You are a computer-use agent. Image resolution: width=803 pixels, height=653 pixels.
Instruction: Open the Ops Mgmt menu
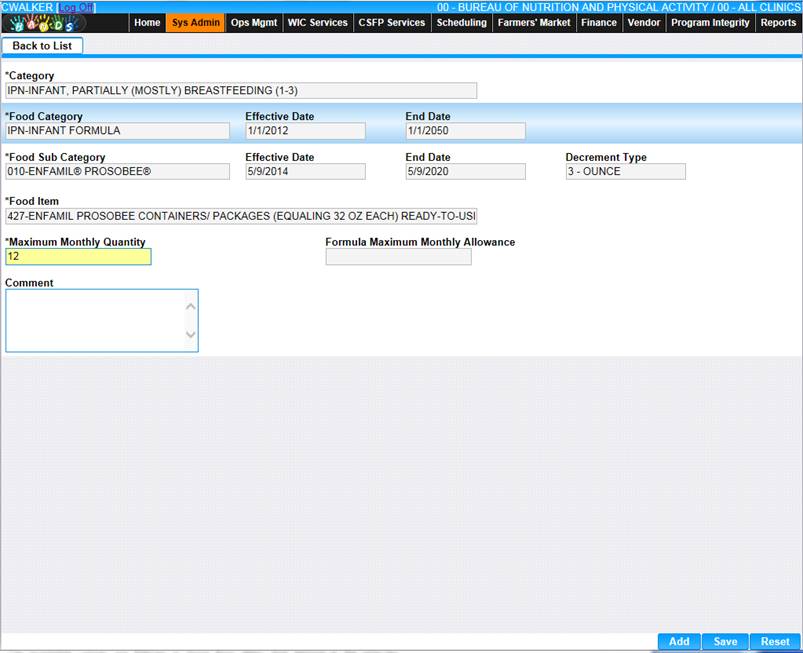254,23
